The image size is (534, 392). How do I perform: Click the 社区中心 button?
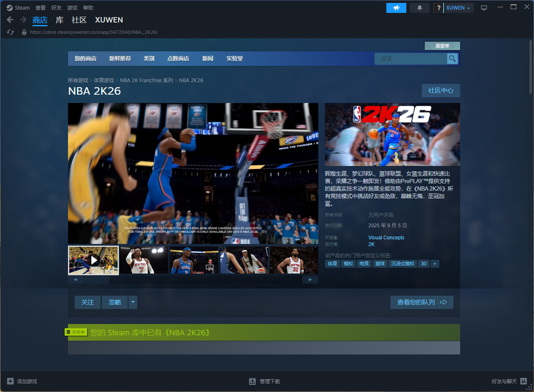tap(441, 90)
